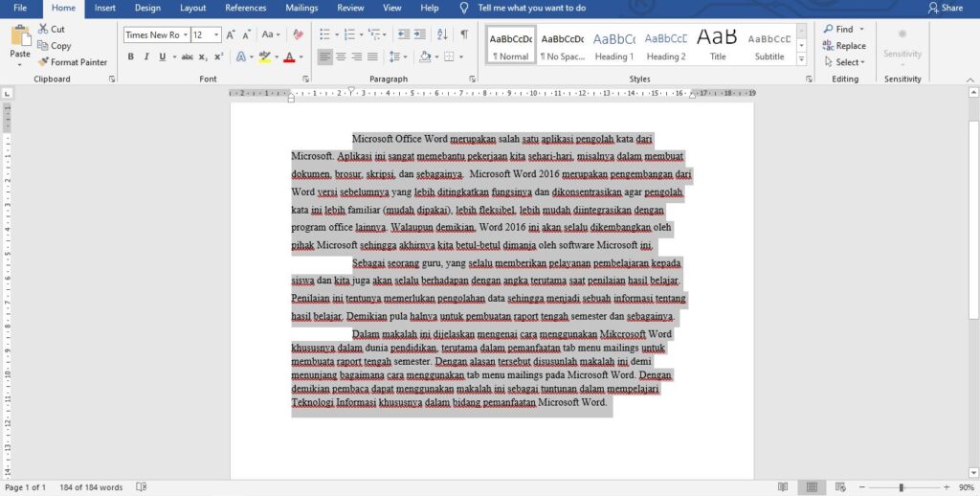The width and height of the screenshot is (980, 496).
Task: Apply the No Spacing style
Action: tap(563, 45)
